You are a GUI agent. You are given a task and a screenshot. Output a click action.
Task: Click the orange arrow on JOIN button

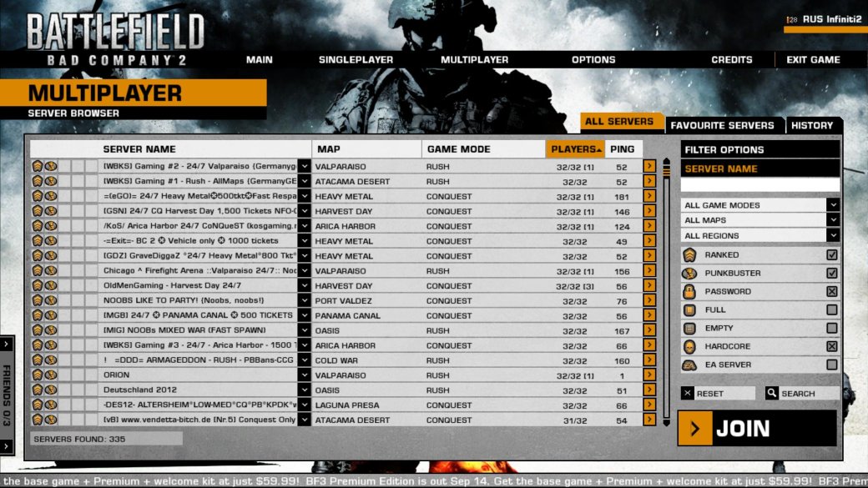tap(695, 428)
